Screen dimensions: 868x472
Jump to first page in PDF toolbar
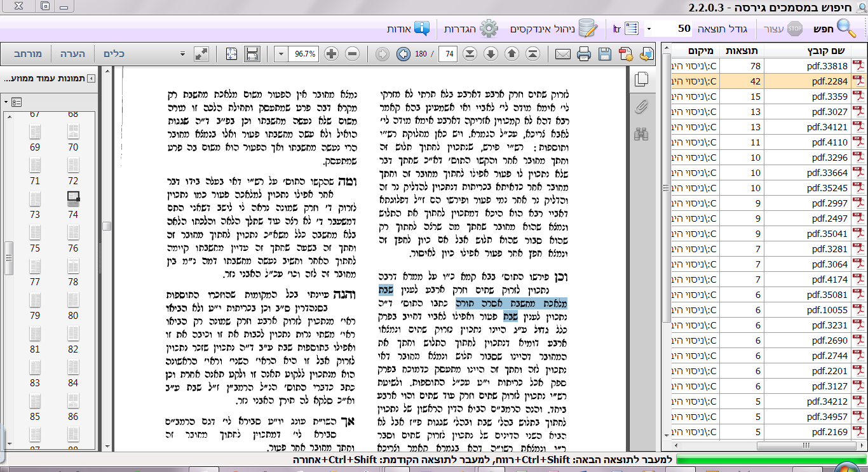[x=532, y=54]
